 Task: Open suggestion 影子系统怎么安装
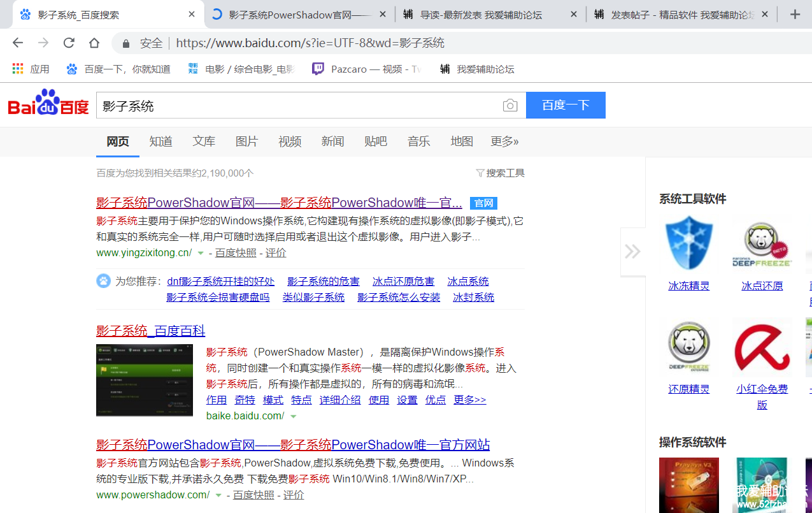[x=399, y=298]
